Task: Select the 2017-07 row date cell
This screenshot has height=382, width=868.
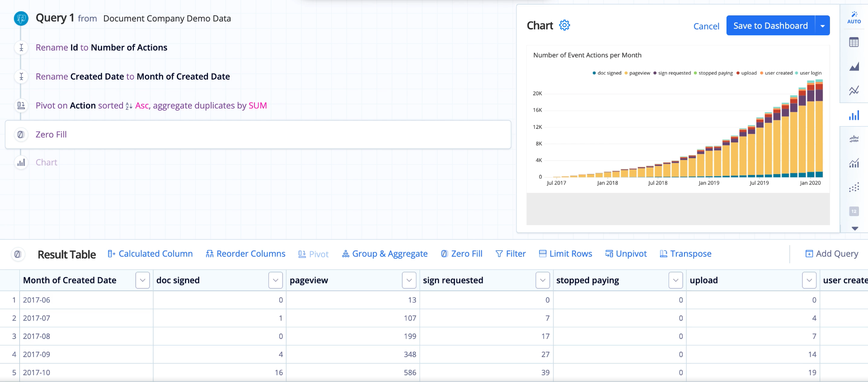Action: coord(86,318)
